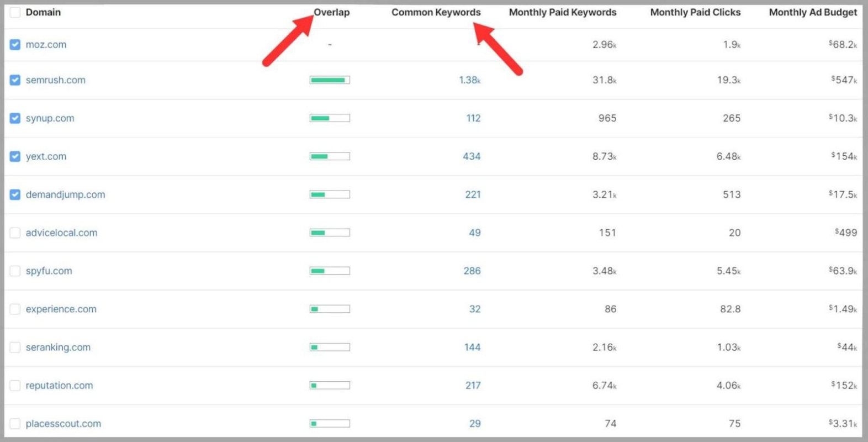Select synup.com's 965 paid keywords value
This screenshot has width=868, height=442.
[607, 118]
